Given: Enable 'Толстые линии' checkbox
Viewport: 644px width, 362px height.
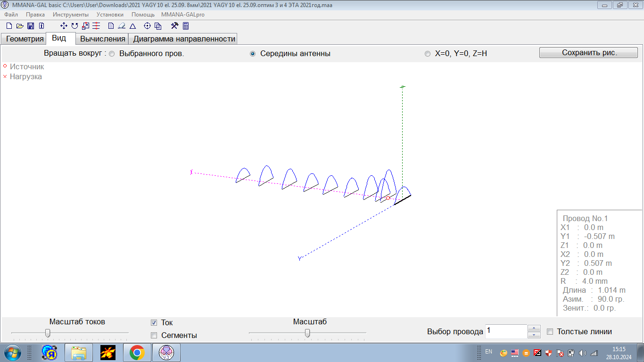Looking at the screenshot, I should click(x=550, y=332).
